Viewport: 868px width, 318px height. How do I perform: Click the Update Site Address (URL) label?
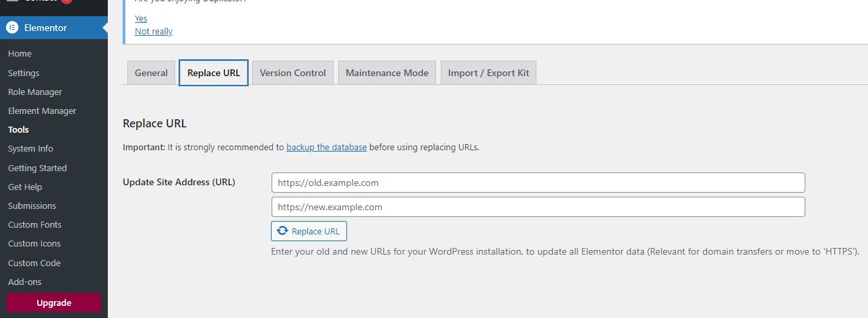coord(179,182)
